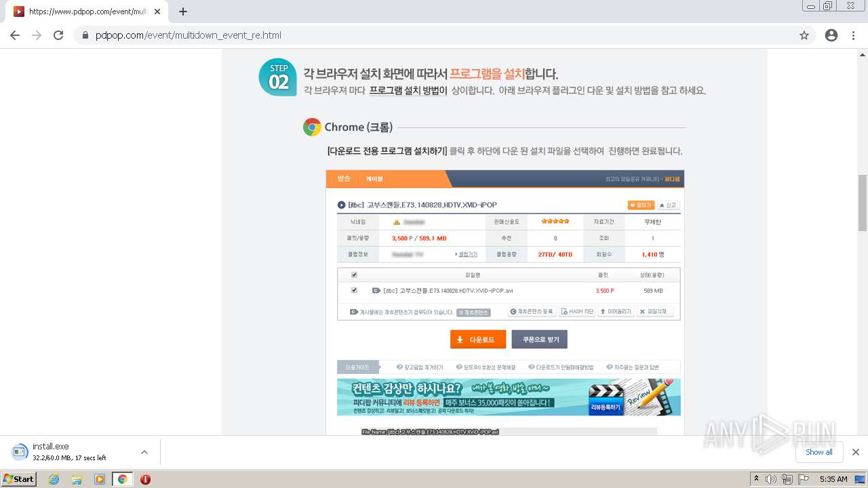Open the volume control in the tray
868x488 pixels.
(x=771, y=479)
